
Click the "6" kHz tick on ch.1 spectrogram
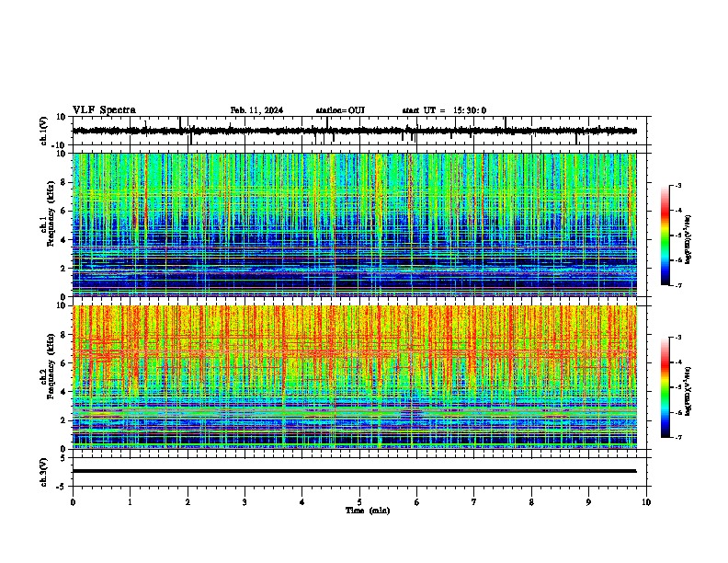pyautogui.click(x=64, y=211)
